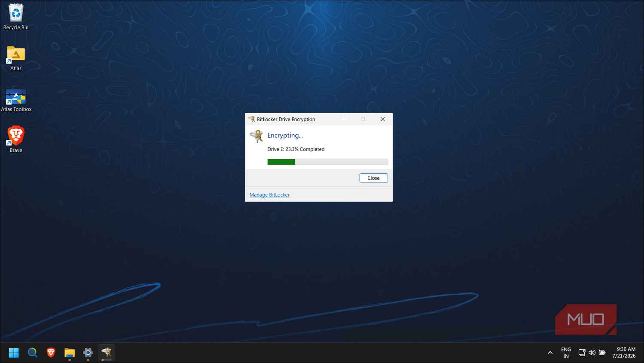Select the Brave desktop shortcut

(16, 139)
